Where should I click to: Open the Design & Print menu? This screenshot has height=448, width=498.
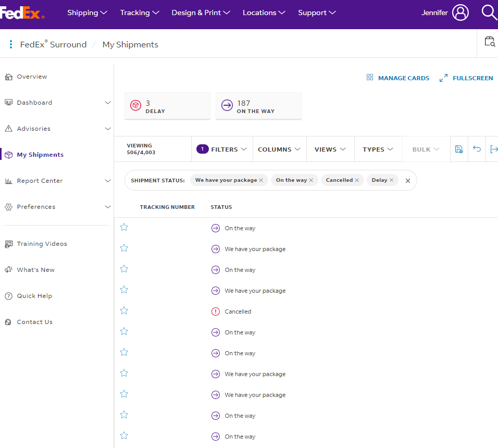pos(201,13)
